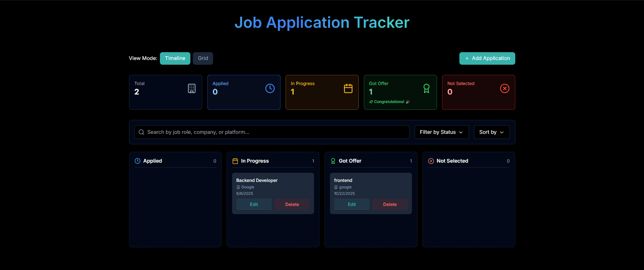Click the magnifier icon in search bar
Viewport: 644px width, 270px height.
click(142, 132)
